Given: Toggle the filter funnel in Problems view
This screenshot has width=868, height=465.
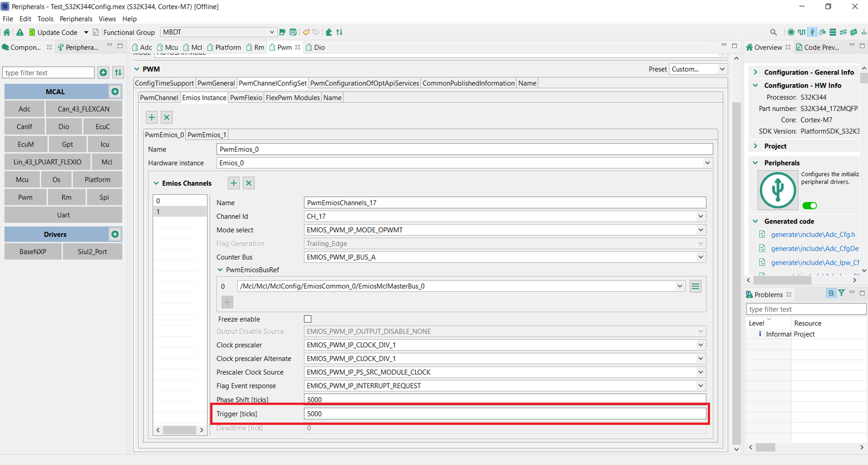Looking at the screenshot, I should tap(842, 293).
